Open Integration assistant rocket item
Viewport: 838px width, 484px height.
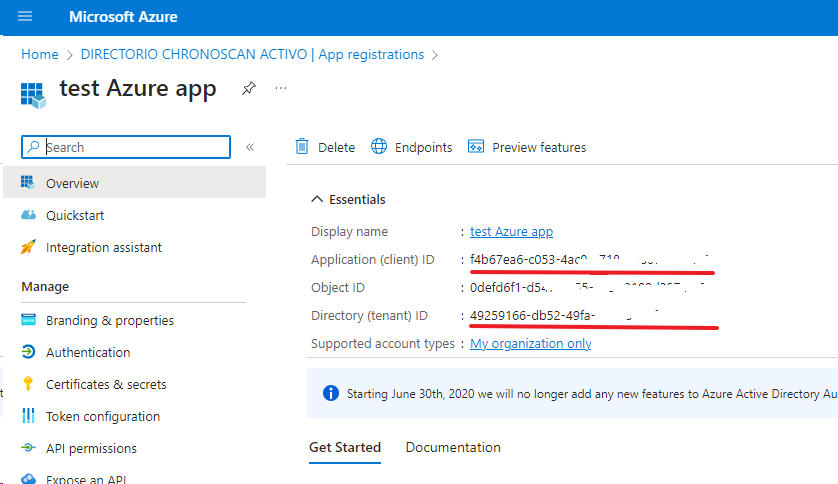103,247
